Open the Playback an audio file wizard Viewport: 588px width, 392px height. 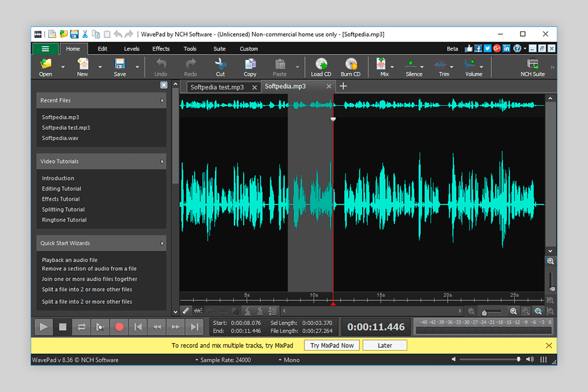click(70, 260)
